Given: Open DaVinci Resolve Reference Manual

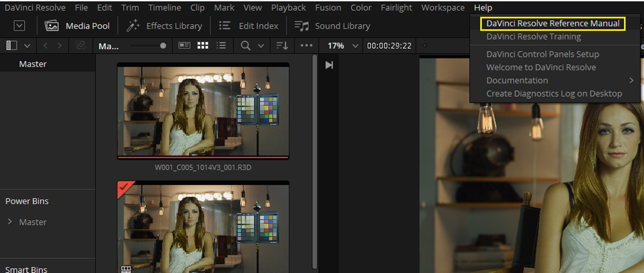Looking at the screenshot, I should coord(553,24).
